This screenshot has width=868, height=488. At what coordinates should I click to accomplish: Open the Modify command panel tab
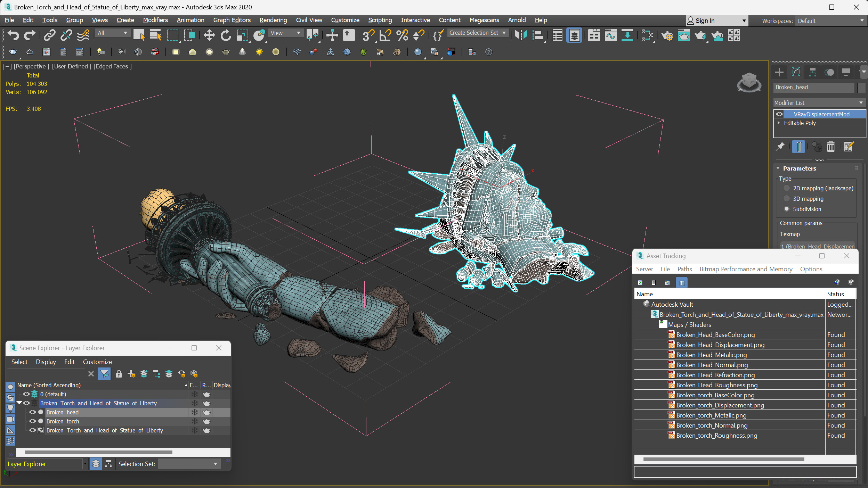pos(796,72)
